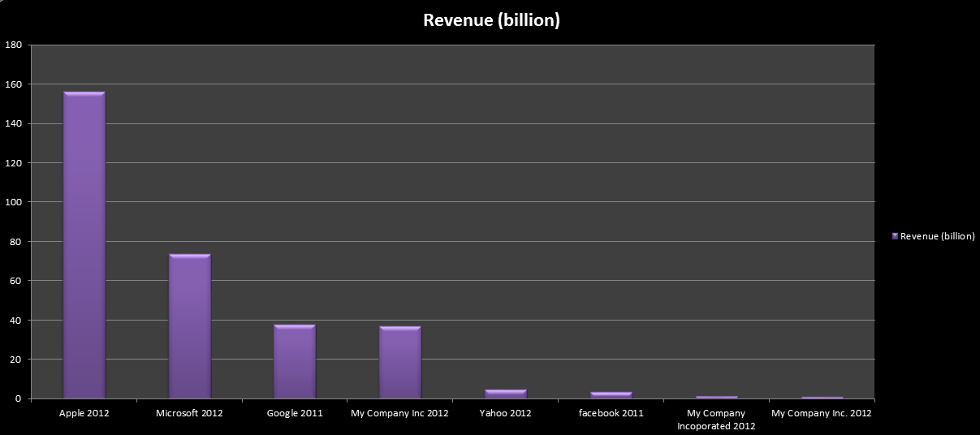The height and width of the screenshot is (435, 980).
Task: Click the 40 value on y-axis
Action: (15, 321)
